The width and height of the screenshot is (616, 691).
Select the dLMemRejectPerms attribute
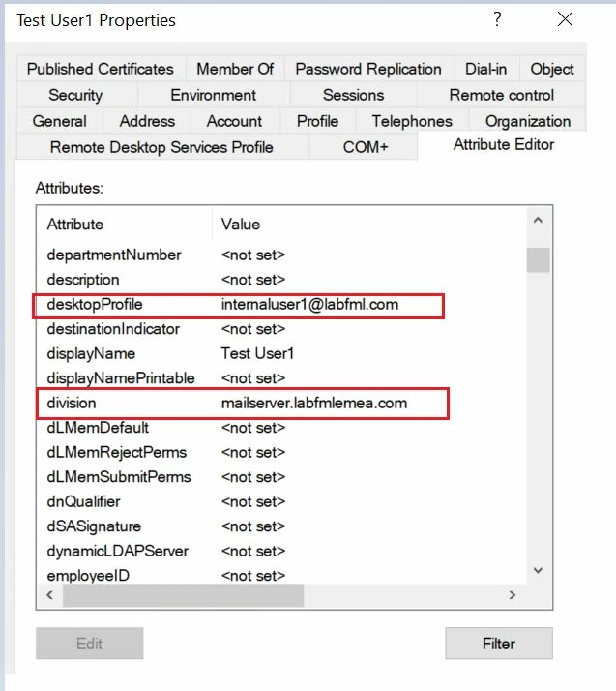pyautogui.click(x=117, y=453)
